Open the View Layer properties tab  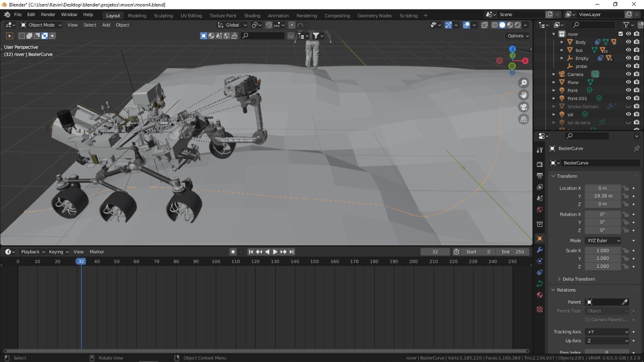tap(540, 187)
